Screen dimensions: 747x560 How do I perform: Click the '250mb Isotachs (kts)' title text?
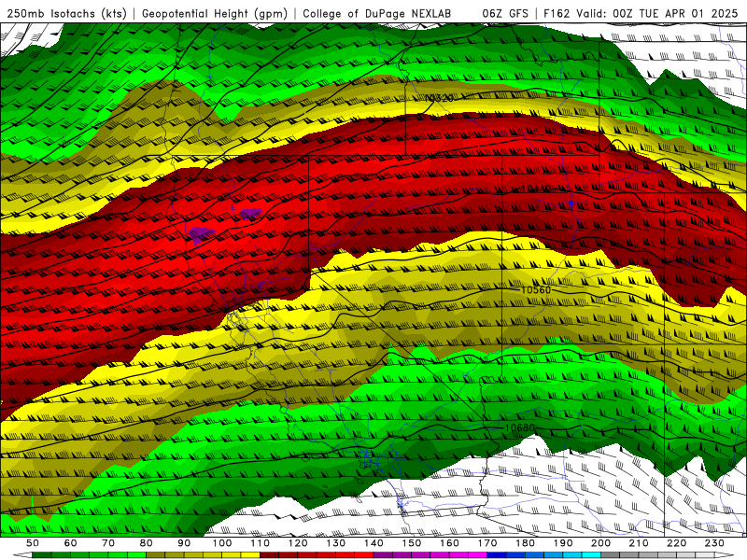point(67,14)
